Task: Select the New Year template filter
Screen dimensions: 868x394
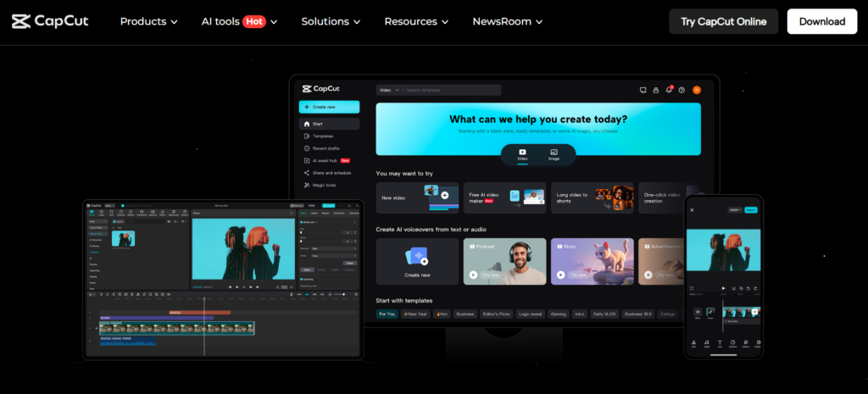Action: coord(415,314)
